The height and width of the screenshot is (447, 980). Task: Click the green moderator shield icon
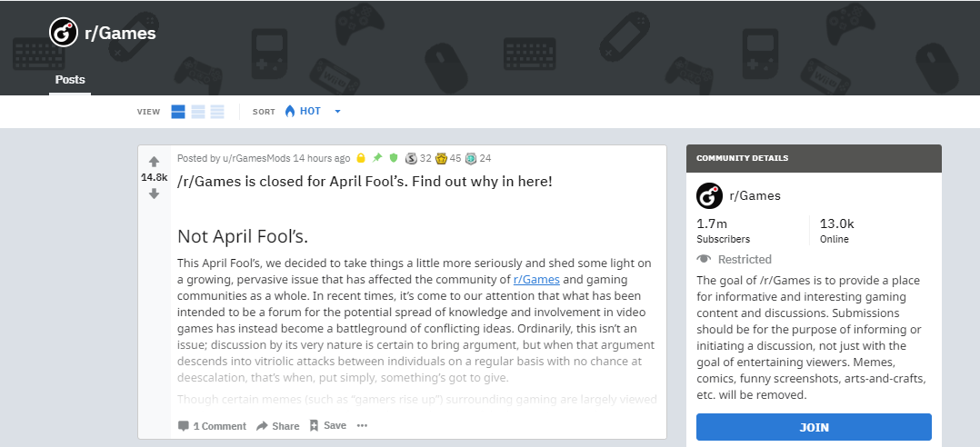point(393,159)
